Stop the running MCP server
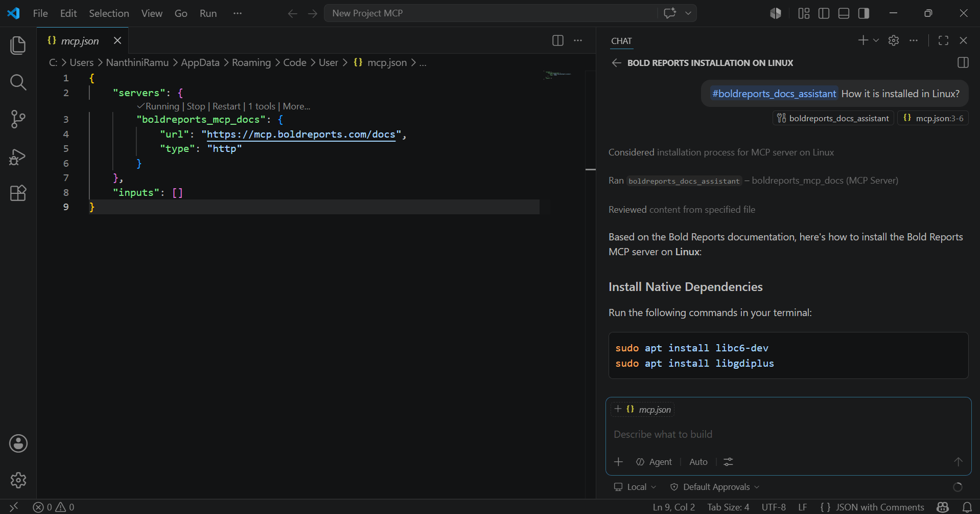 196,106
